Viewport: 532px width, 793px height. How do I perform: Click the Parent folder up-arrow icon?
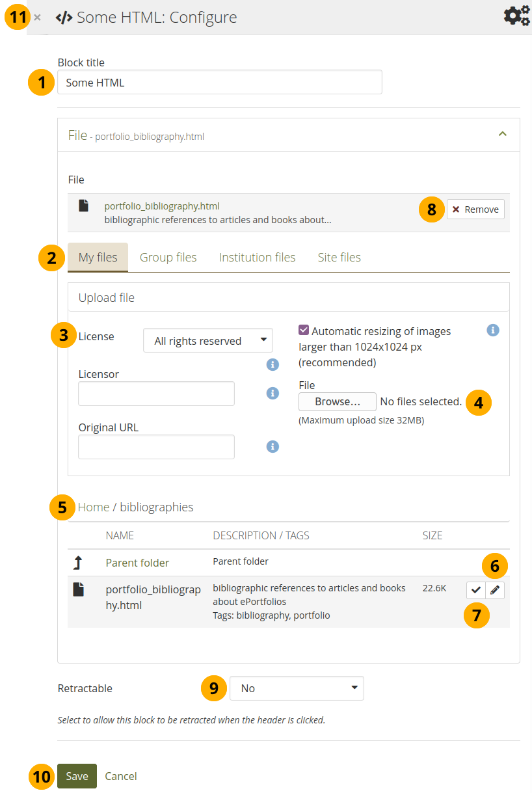click(77, 563)
